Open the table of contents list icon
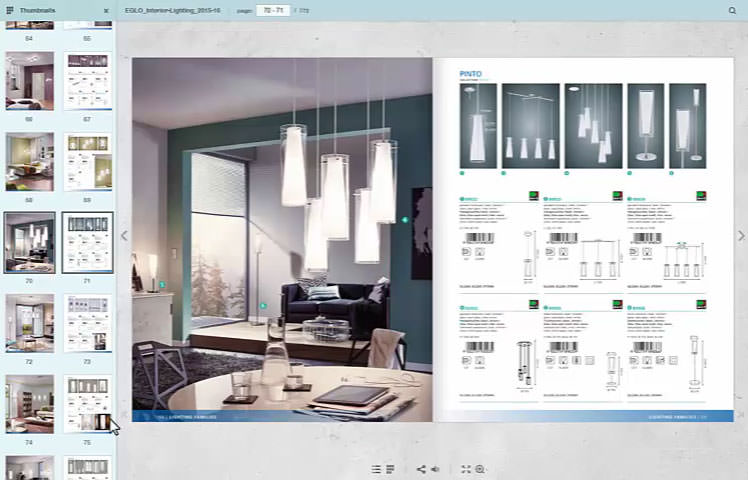Viewport: 748px width, 480px height. pos(376,469)
